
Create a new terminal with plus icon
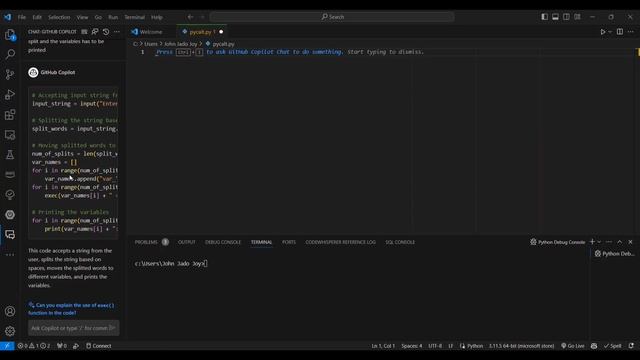(x=592, y=242)
